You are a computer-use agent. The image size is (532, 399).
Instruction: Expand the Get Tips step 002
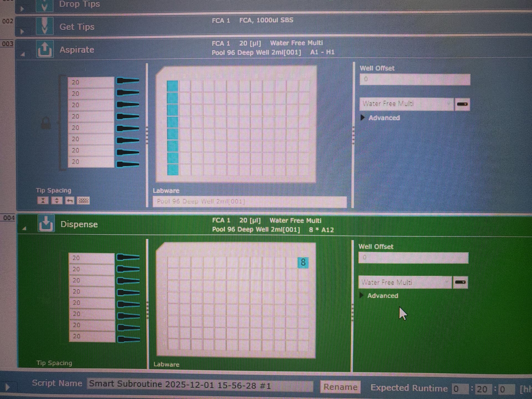pyautogui.click(x=22, y=32)
